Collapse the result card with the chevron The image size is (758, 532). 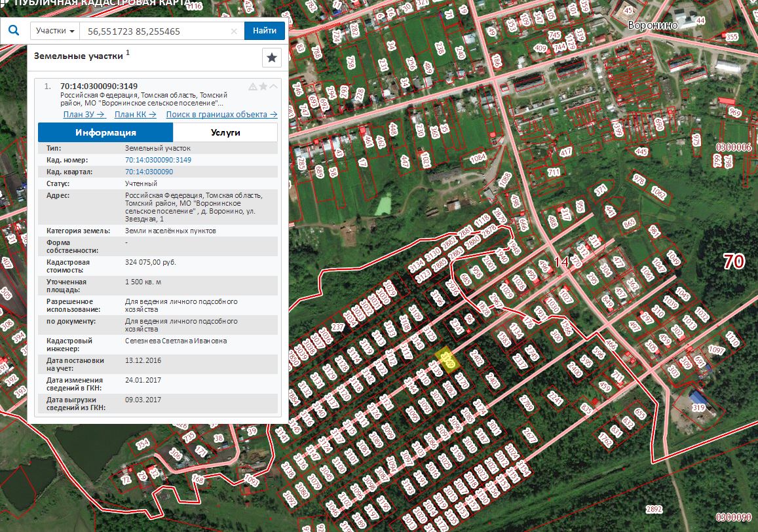click(274, 86)
